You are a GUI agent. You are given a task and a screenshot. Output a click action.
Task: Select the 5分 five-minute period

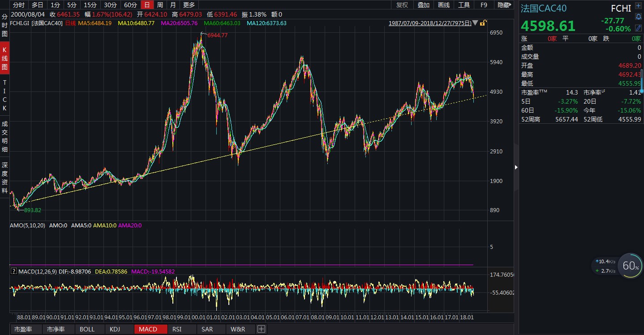(x=72, y=5)
